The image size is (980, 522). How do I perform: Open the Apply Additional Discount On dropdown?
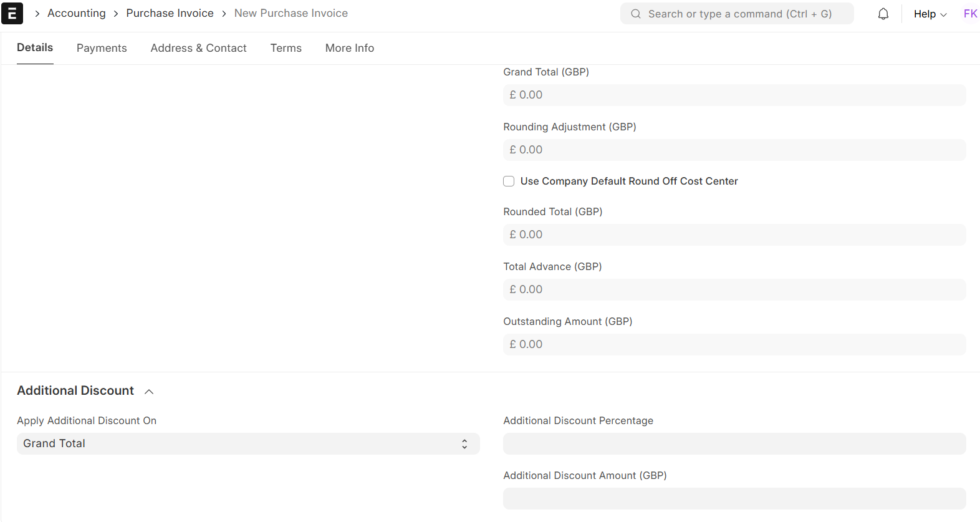[247, 443]
